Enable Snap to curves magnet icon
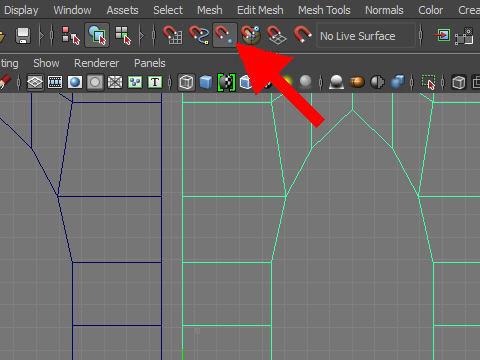Screen dimensions: 480x360 pyautogui.click(x=199, y=35)
